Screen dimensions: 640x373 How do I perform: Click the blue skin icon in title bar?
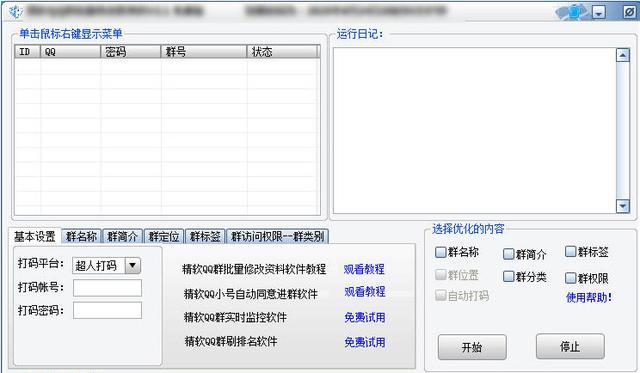point(573,12)
